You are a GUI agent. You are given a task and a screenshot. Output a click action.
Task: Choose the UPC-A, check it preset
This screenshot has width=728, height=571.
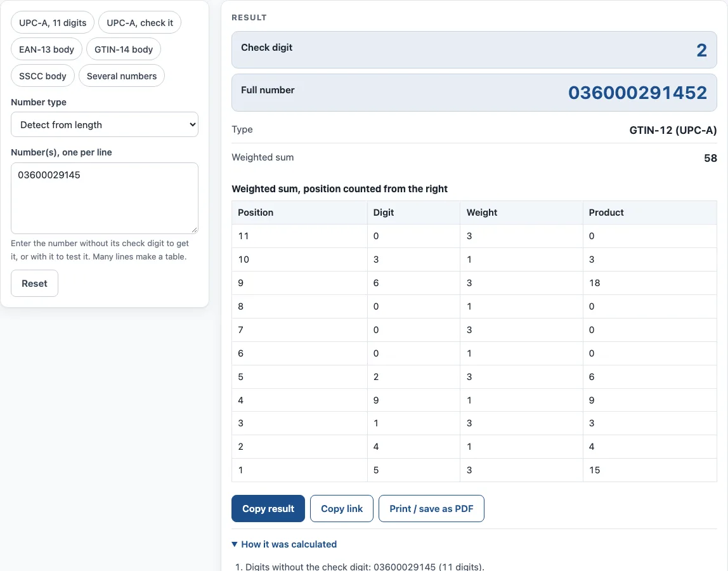140,23
